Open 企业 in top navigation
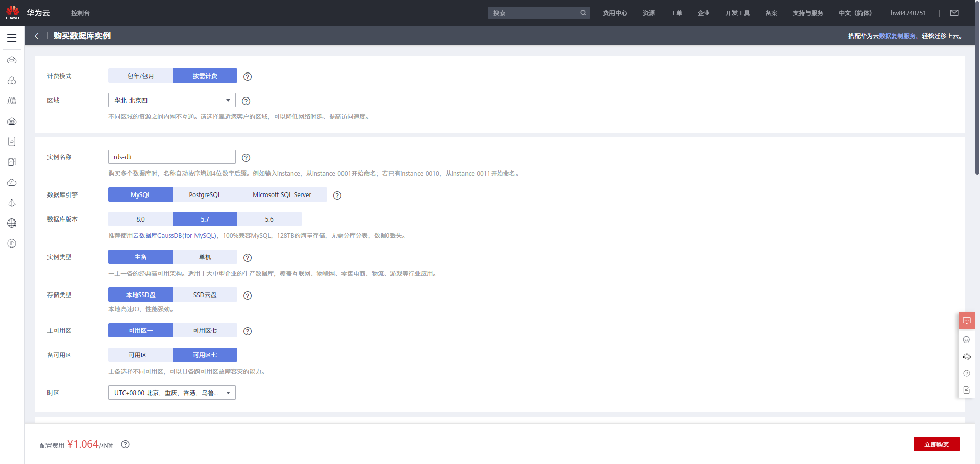Screen dimensions: 980x464 tap(704, 13)
